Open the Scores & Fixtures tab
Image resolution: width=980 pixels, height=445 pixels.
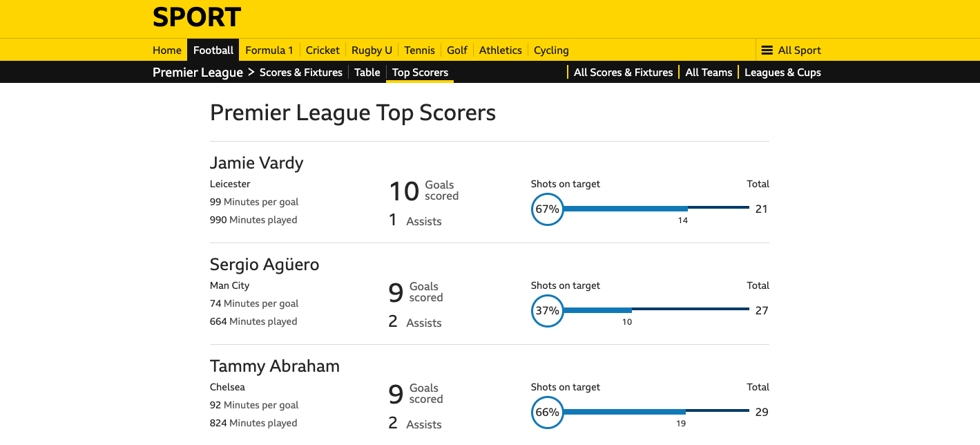(301, 73)
